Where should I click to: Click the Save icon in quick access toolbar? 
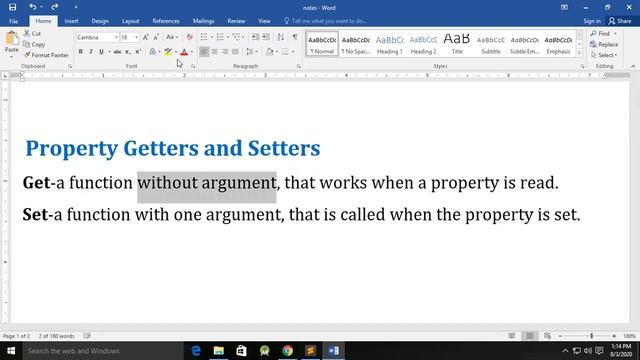12,7
